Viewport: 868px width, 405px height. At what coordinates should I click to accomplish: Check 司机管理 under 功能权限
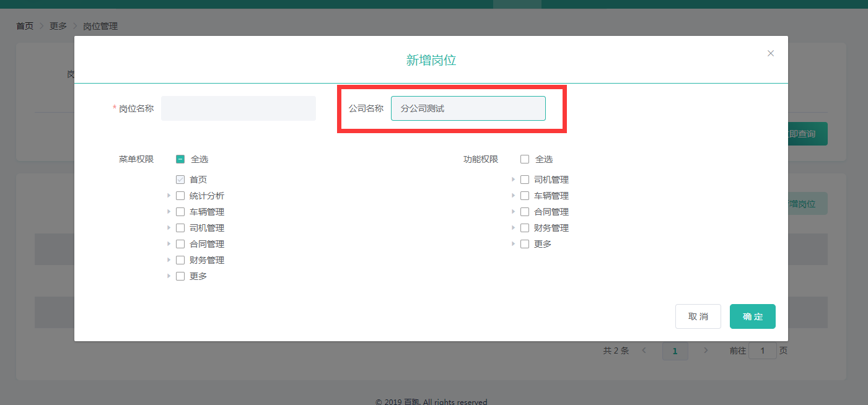(525, 180)
